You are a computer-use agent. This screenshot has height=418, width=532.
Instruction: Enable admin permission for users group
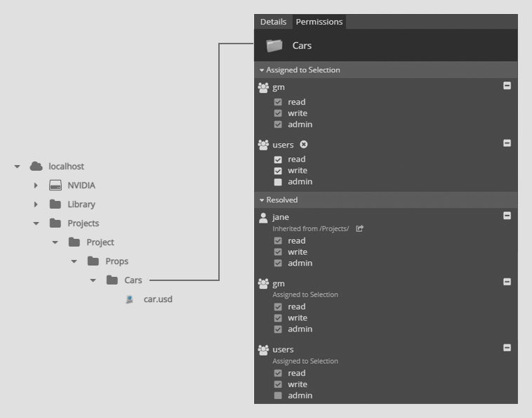pyautogui.click(x=278, y=182)
